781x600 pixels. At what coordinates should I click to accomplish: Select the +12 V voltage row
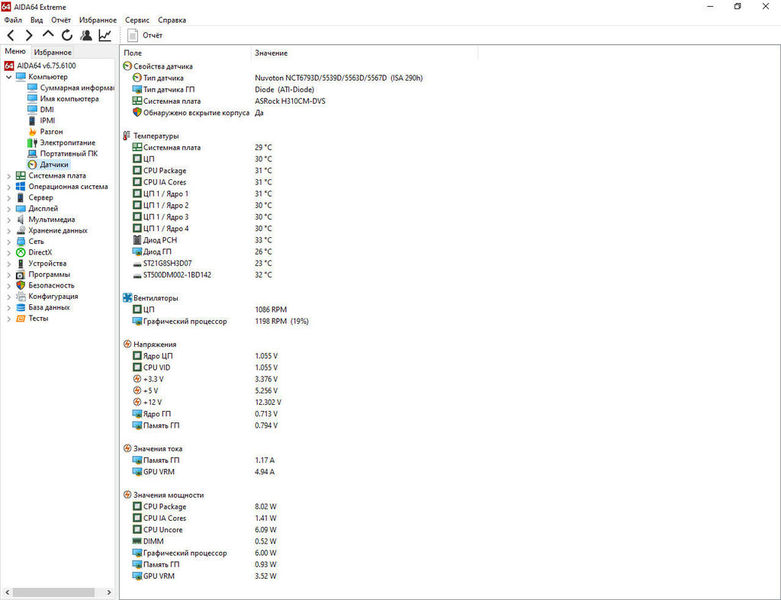207,402
